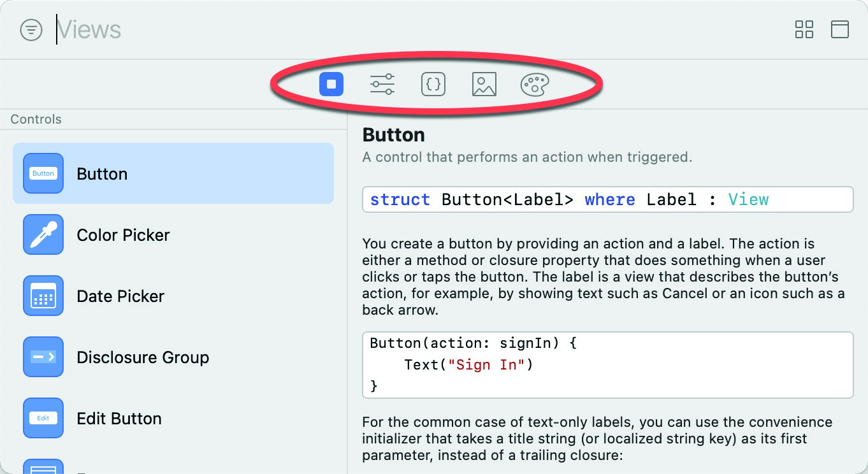
Task: Click the filter icon beside search field
Action: (31, 30)
